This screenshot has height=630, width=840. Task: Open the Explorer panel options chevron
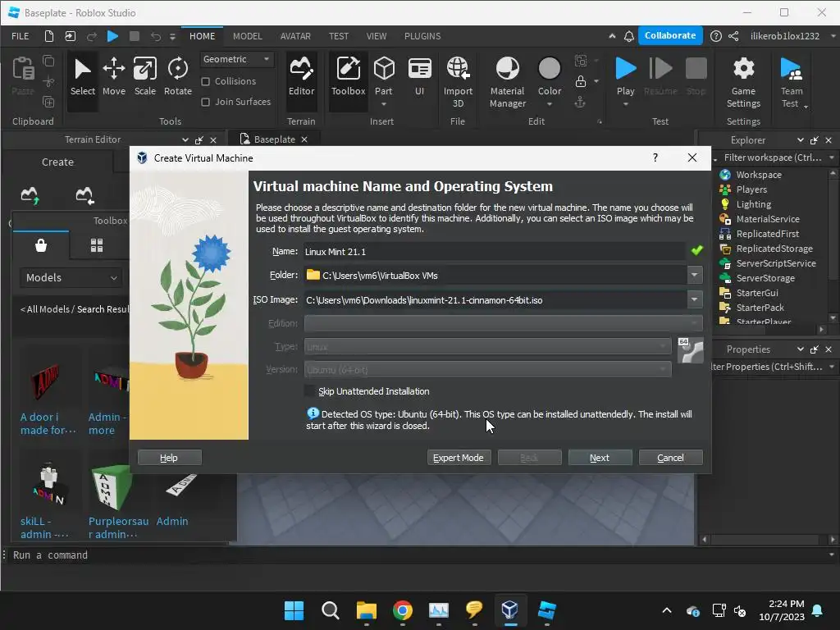pyautogui.click(x=800, y=139)
